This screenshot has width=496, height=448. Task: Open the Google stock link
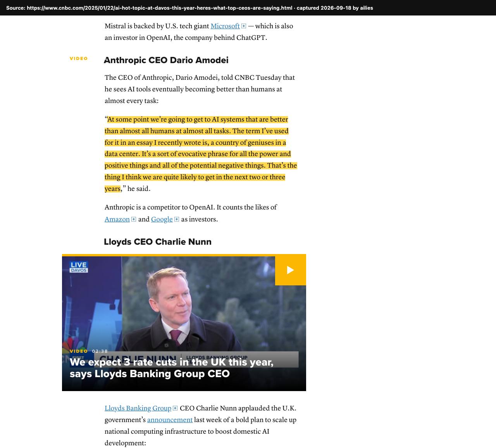tap(162, 220)
